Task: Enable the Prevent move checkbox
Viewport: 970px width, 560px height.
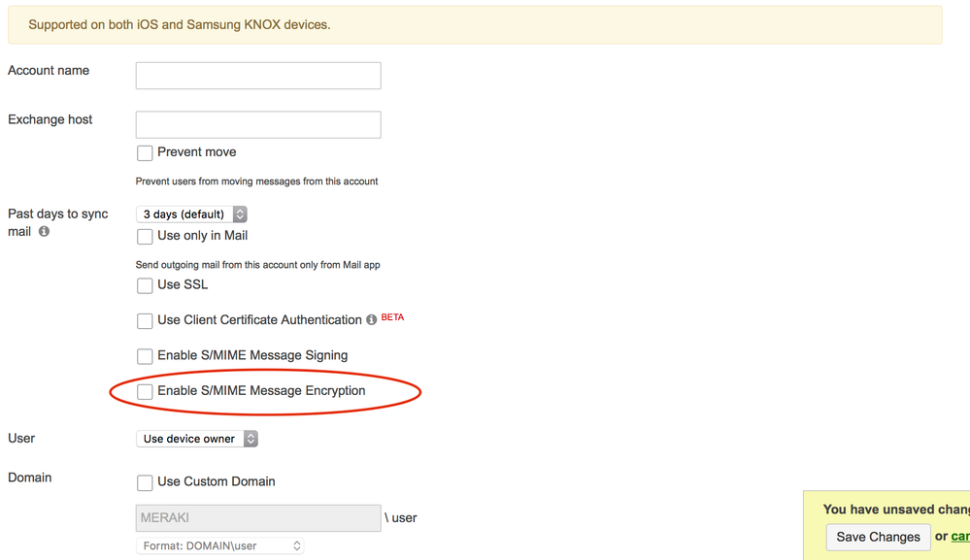Action: pos(145,153)
